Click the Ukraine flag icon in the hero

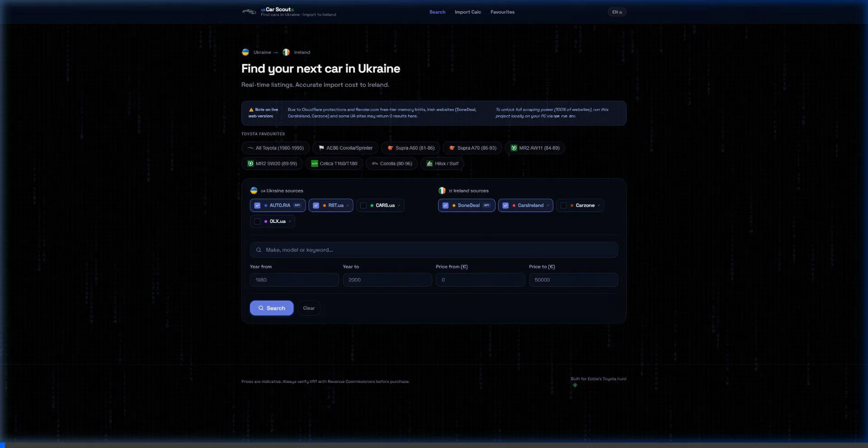(x=245, y=52)
